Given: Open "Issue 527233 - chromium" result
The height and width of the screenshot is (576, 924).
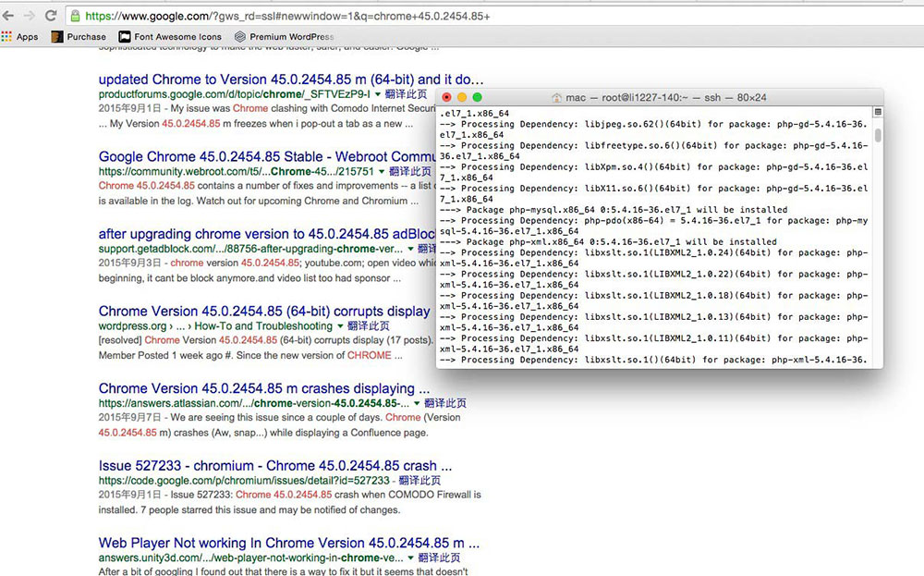Looking at the screenshot, I should click(x=275, y=466).
